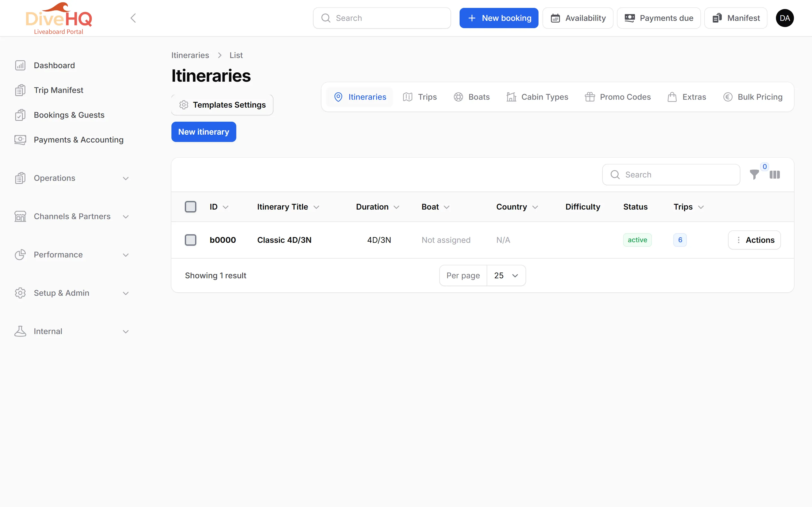Image resolution: width=812 pixels, height=507 pixels.
Task: Expand Setup & Admin section
Action: coord(72,293)
